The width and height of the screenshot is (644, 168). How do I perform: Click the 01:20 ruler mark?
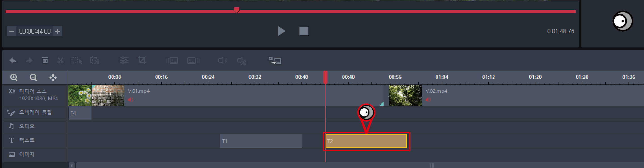click(535, 77)
